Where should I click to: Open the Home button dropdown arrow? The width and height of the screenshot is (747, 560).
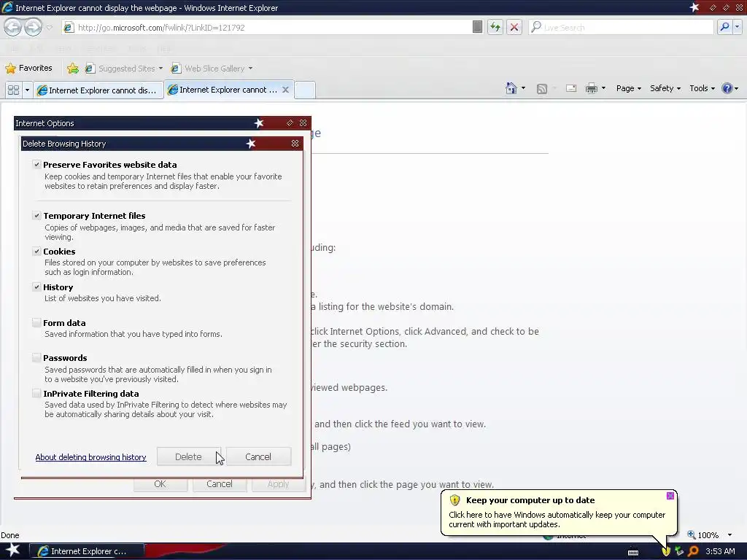tap(523, 88)
